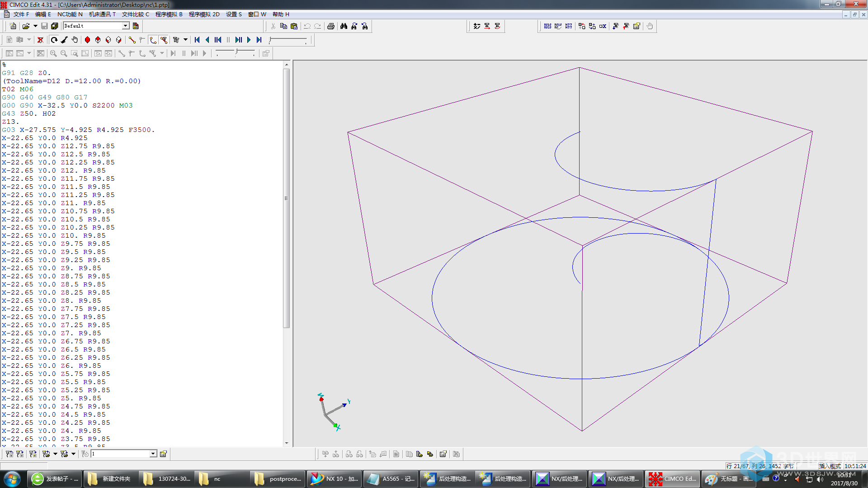Open the dropdown arrow after the fourth bottom icon
The height and width of the screenshot is (488, 868).
click(x=55, y=454)
